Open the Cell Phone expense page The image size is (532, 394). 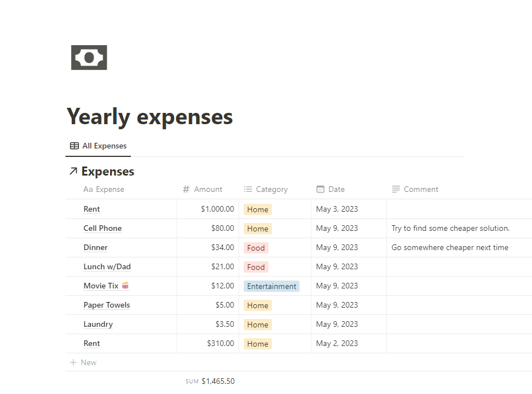click(103, 228)
